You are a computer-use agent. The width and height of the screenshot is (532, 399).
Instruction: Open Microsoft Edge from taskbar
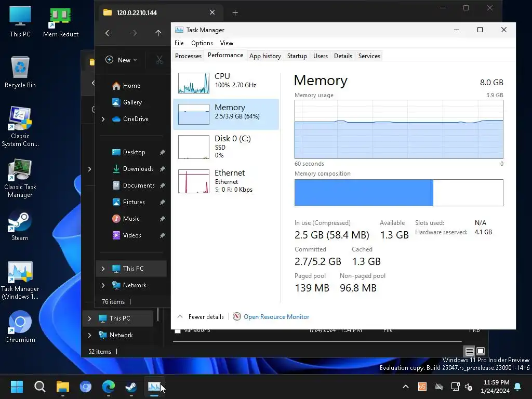click(109, 387)
